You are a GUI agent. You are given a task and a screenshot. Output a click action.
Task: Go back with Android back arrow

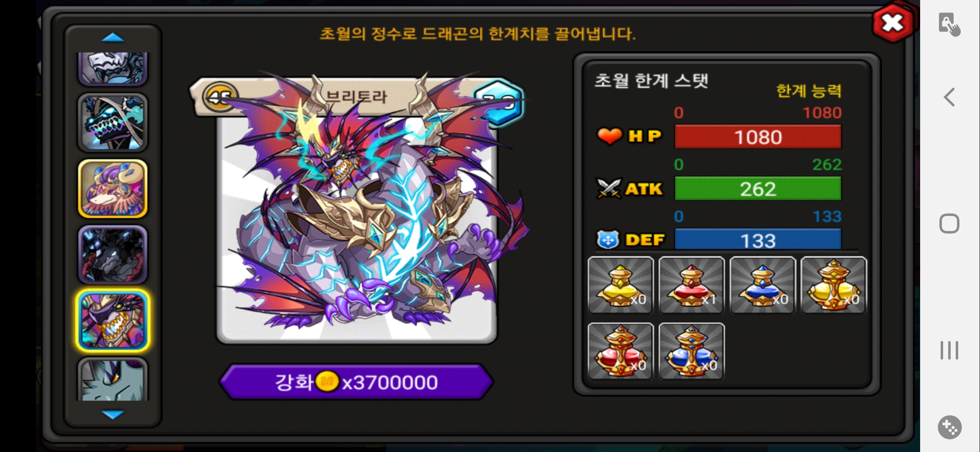pos(949,97)
